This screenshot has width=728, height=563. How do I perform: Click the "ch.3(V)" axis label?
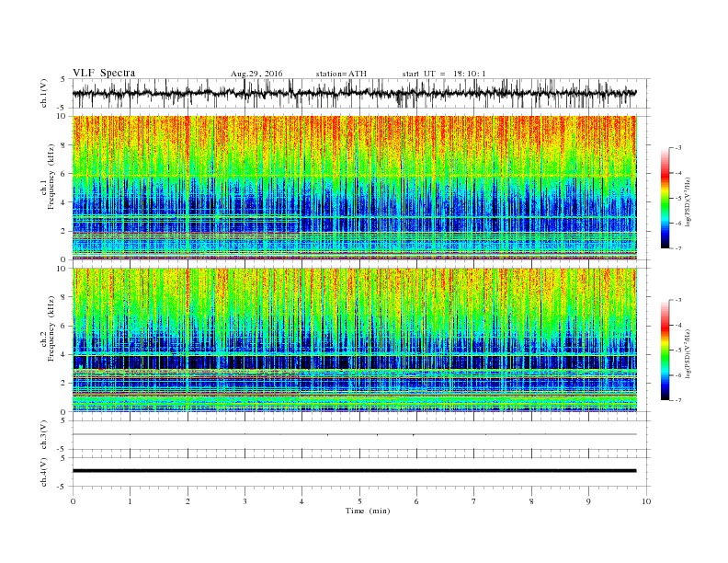[44, 435]
